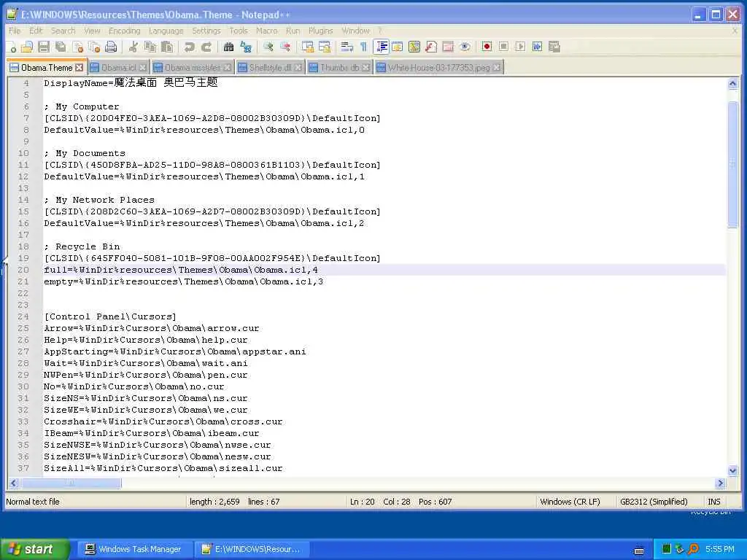Viewport: 747px width, 560px height.
Task: Toggle the Indent Guide toolbar button
Action: point(381,47)
